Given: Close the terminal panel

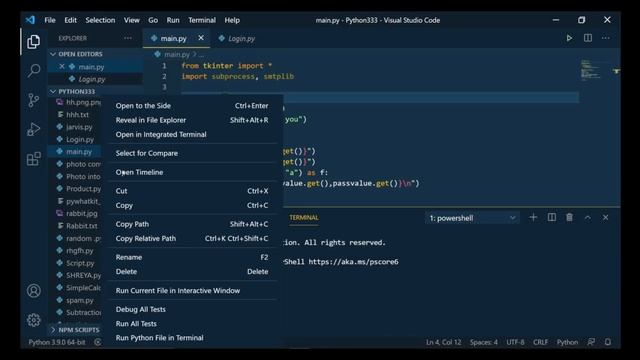Looking at the screenshot, I should [x=605, y=218].
